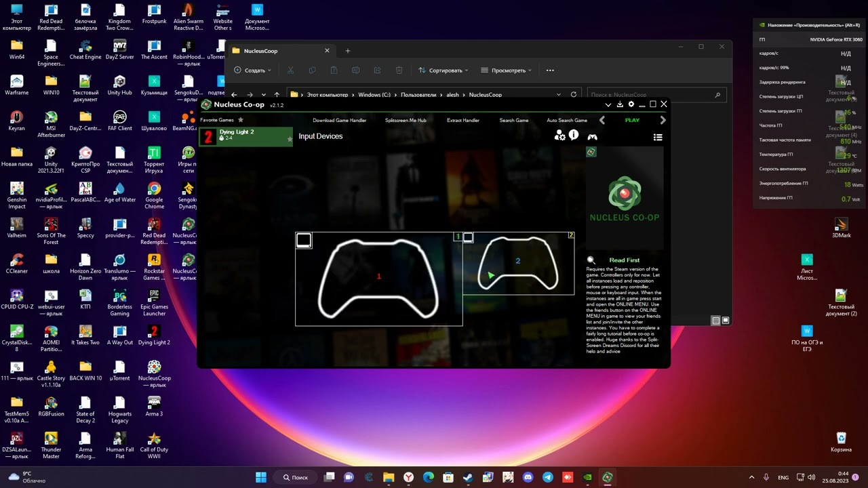This screenshot has width=868, height=488.
Task: Click the download arrow icon in Nucleus title bar
Action: [x=620, y=105]
